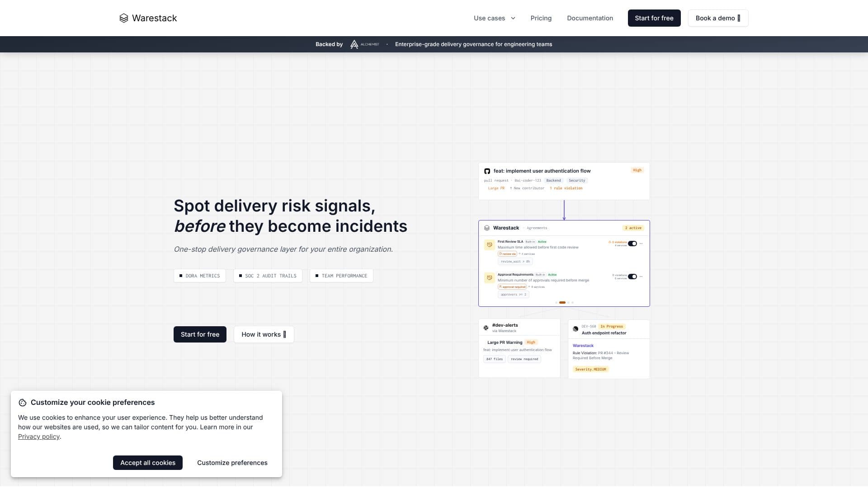Accept all cookies
868x488 pixels.
(x=148, y=463)
